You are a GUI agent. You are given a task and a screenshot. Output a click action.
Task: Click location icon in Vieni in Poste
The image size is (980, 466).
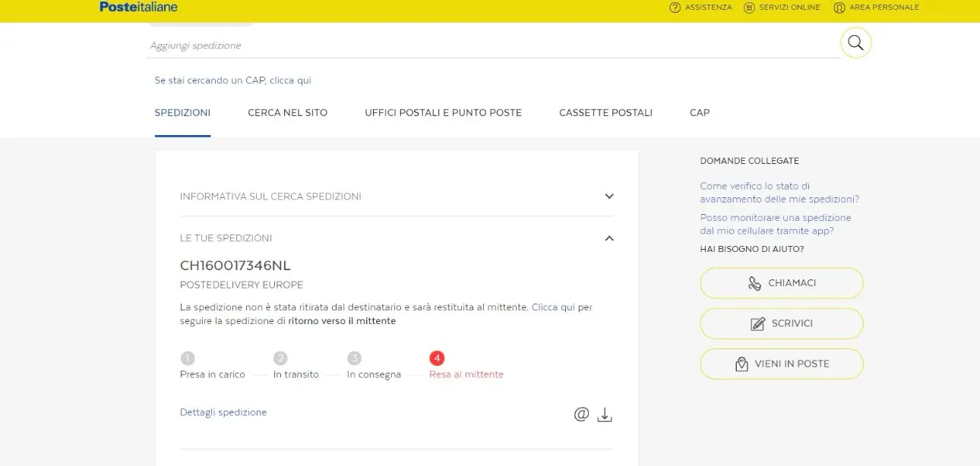[x=741, y=364]
